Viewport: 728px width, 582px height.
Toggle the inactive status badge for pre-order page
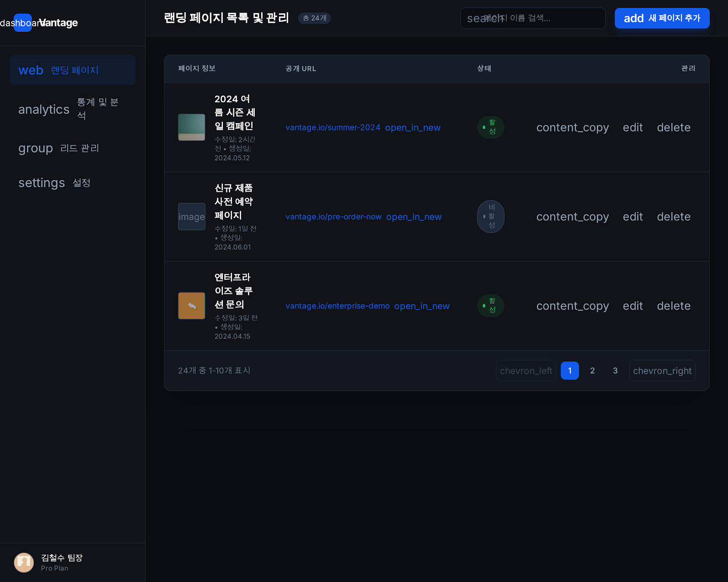pyautogui.click(x=490, y=216)
